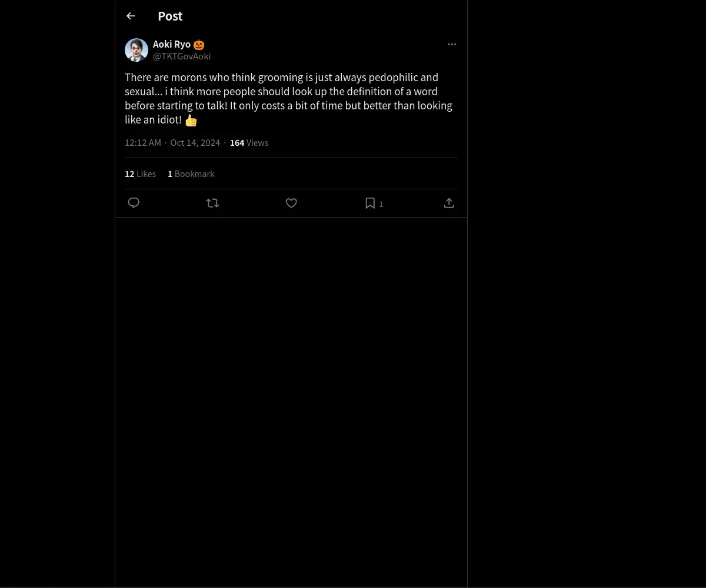View the 12 Likes list
The width and height of the screenshot is (706, 588).
click(140, 174)
